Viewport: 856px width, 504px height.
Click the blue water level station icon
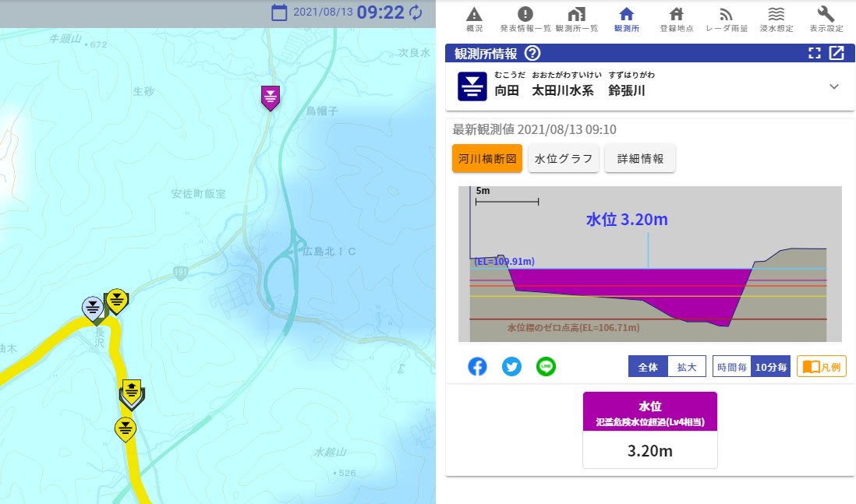(x=472, y=86)
